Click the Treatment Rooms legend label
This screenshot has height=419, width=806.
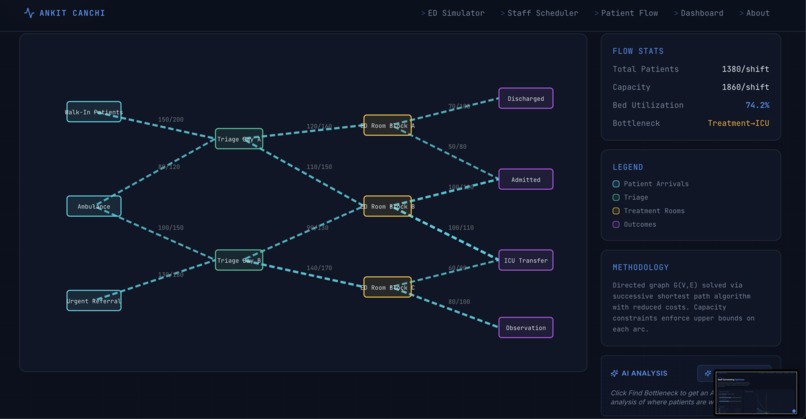point(654,211)
